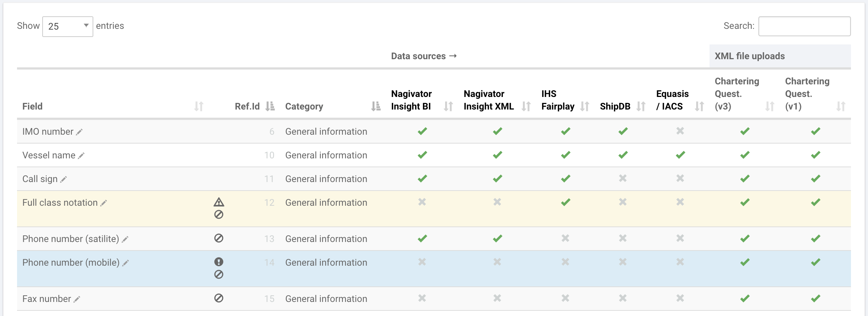
Task: Sort table by Ref.Id column
Action: (270, 107)
